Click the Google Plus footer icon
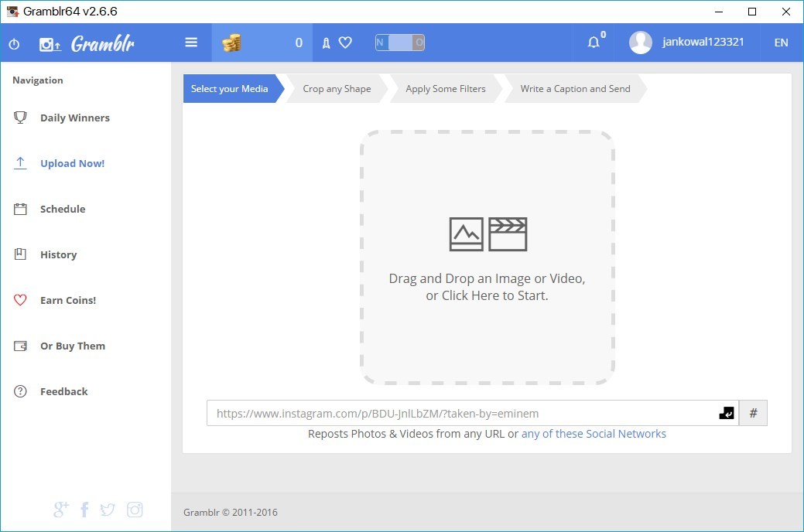Screen dimensions: 804x532 61,510
